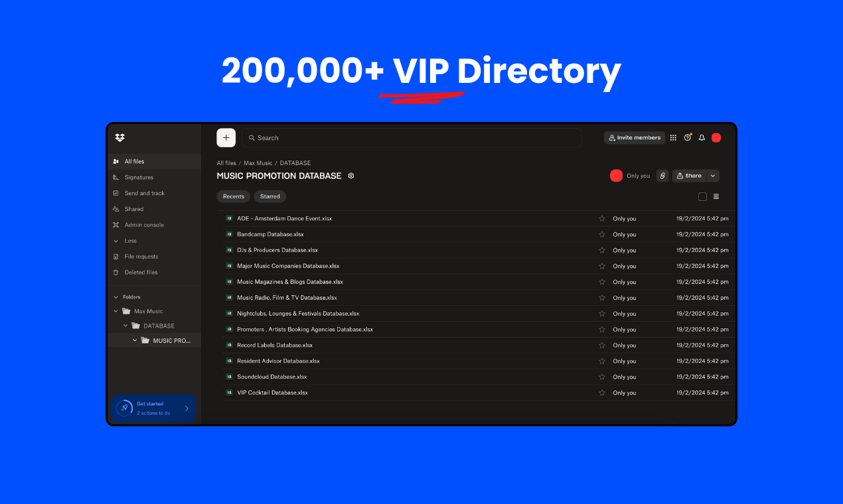Select MUSIC PRO... folder in tree
The width and height of the screenshot is (843, 504).
coord(171,340)
